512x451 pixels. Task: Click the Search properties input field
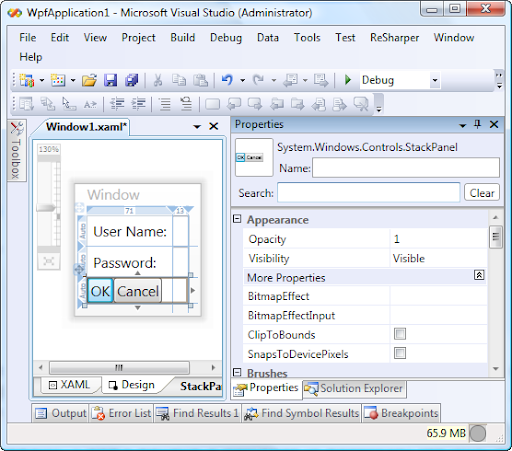369,192
